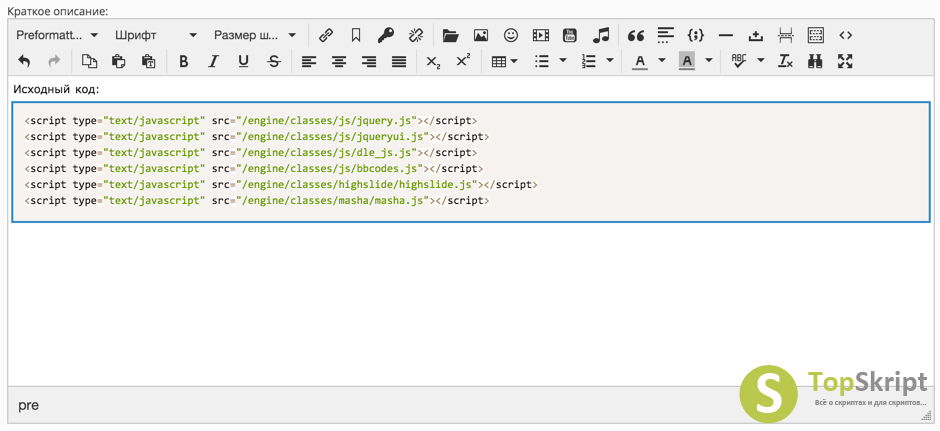
Task: Toggle strikethrough formatting
Action: point(273,61)
